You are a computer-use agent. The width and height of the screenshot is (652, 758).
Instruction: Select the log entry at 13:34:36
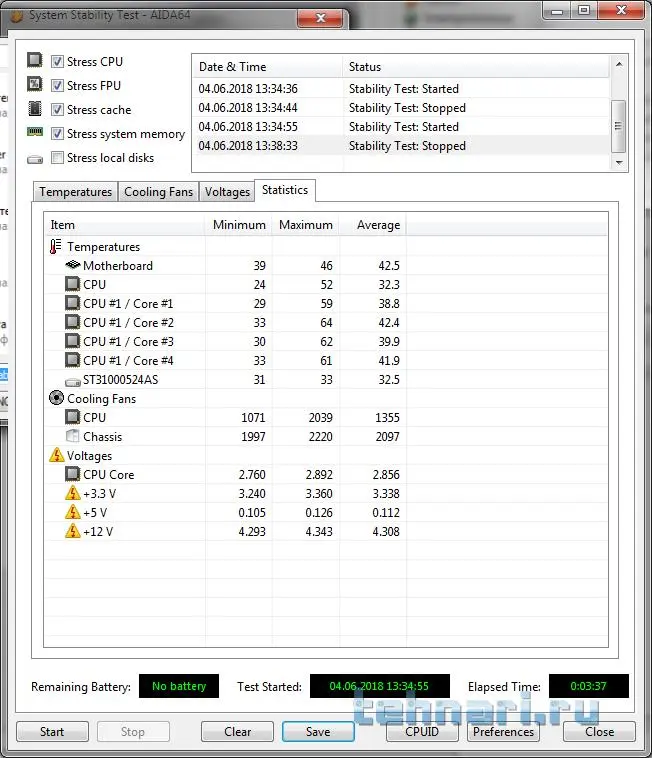401,88
